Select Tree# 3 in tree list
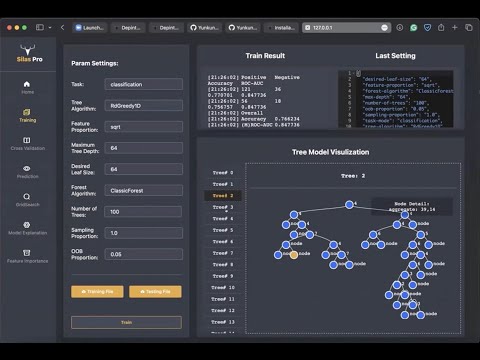The image size is (480, 360). pos(223,207)
